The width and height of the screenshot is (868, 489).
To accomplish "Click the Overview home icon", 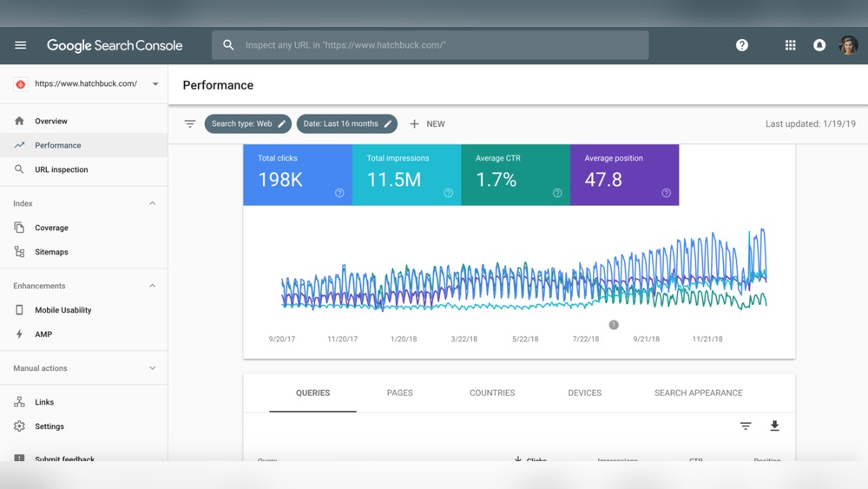I will pos(19,121).
